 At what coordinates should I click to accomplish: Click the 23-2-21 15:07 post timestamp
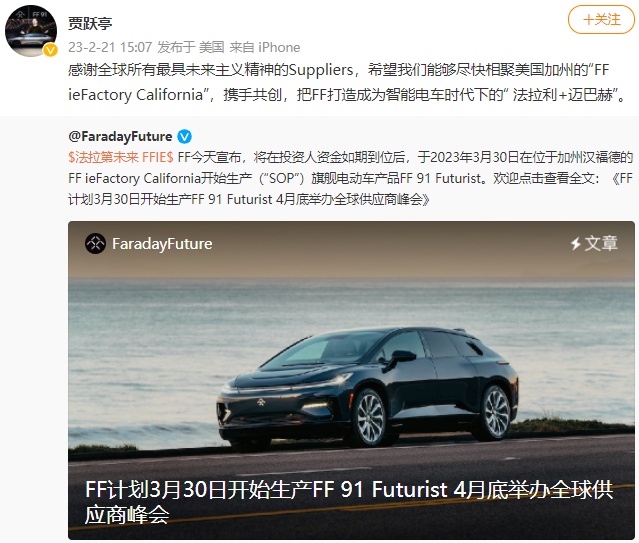[110, 47]
